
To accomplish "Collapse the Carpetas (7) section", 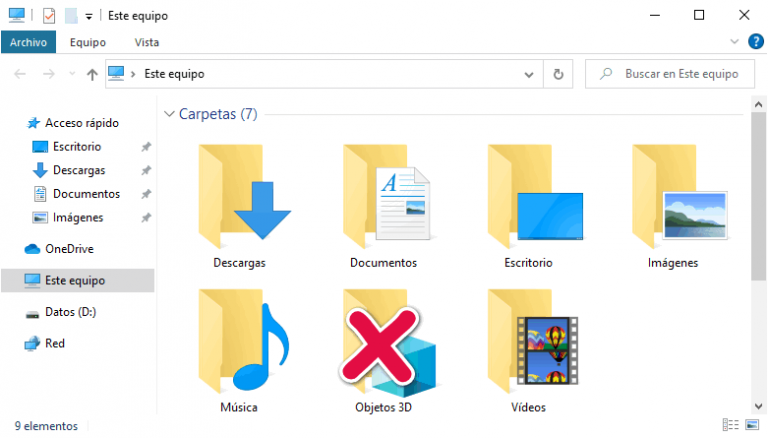I will [169, 114].
